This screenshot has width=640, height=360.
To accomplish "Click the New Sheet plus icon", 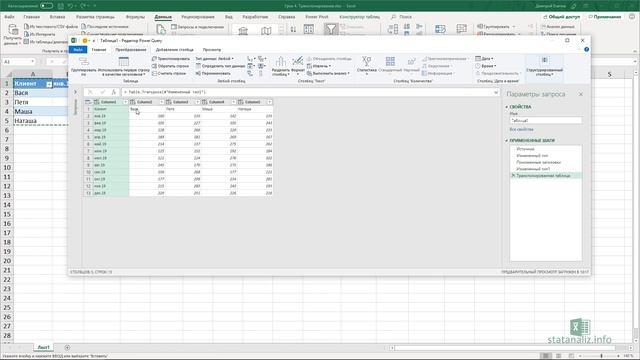I will point(67,348).
